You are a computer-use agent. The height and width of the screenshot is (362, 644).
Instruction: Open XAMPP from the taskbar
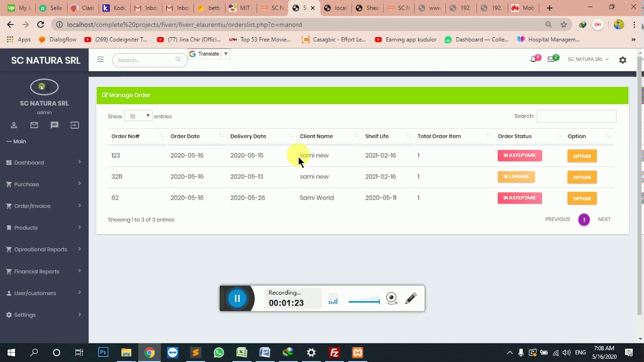pyautogui.click(x=357, y=352)
